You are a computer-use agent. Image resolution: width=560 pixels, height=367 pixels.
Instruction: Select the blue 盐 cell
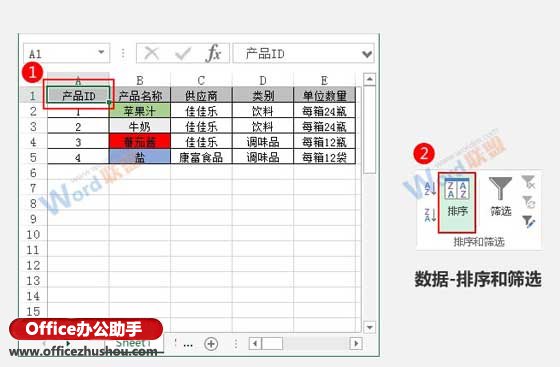[x=140, y=157]
